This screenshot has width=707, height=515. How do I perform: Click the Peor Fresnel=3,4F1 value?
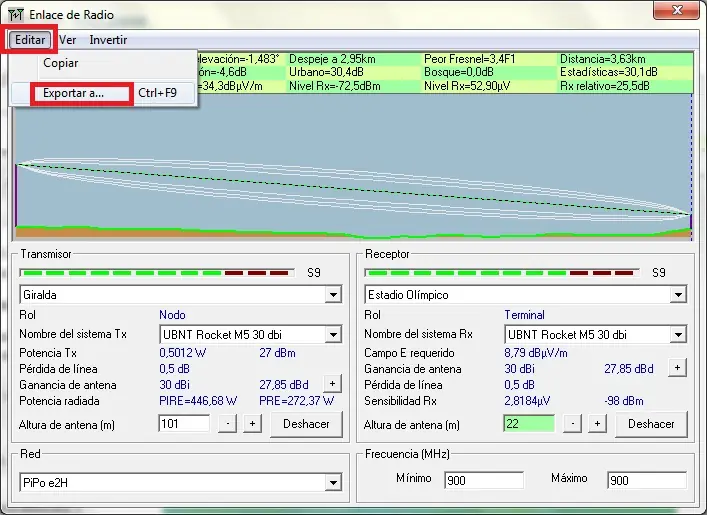pos(469,59)
